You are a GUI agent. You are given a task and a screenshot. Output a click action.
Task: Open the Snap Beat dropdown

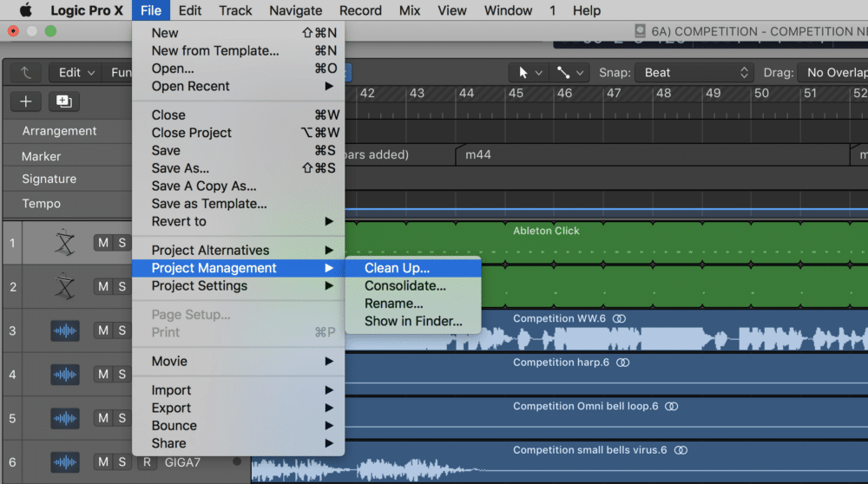coord(694,73)
